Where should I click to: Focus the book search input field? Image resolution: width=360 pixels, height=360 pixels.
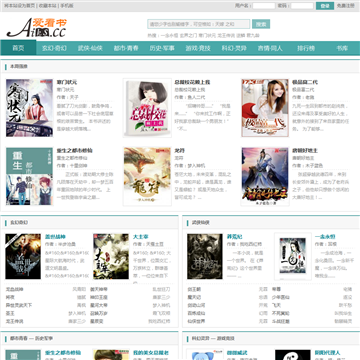pos(199,24)
